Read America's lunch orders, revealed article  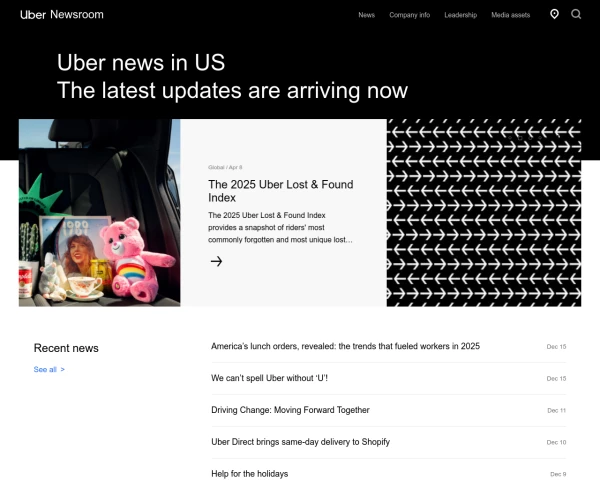(345, 346)
